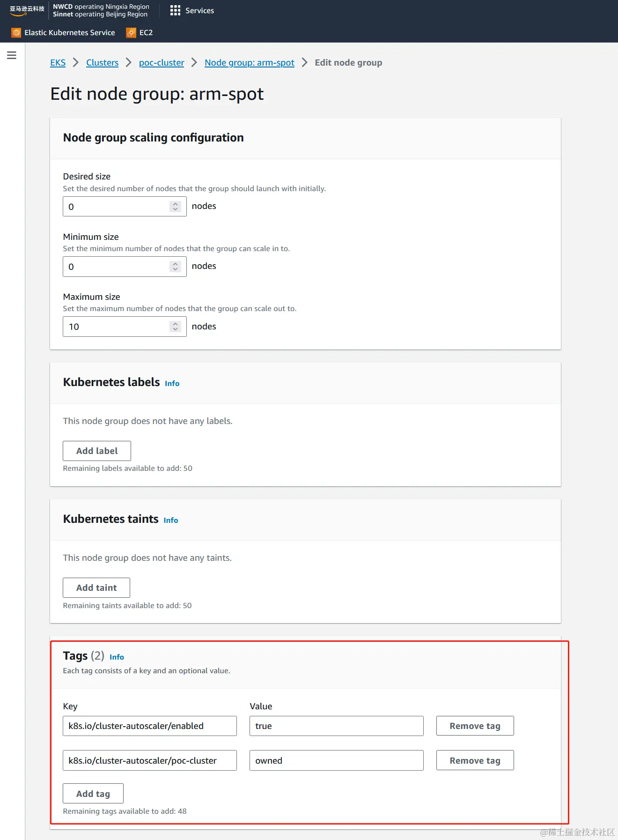Open Info for Kubernetes labels
Viewport: 618px width, 840px height.
(172, 383)
